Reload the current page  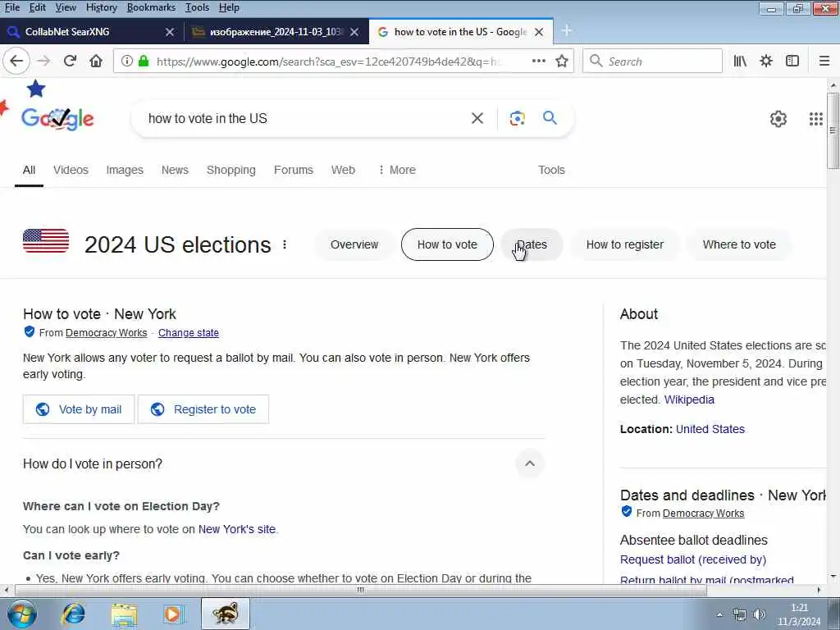coord(71,61)
